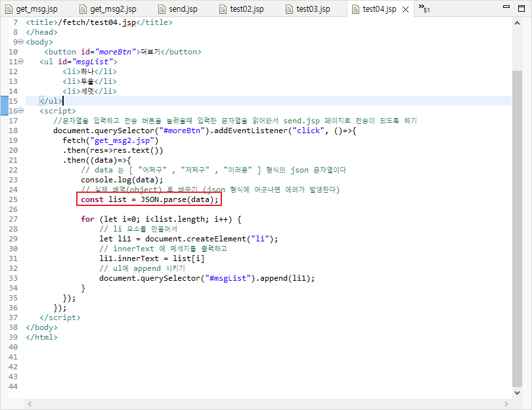
Task: Click the closing </script> tag
Action: click(60, 318)
